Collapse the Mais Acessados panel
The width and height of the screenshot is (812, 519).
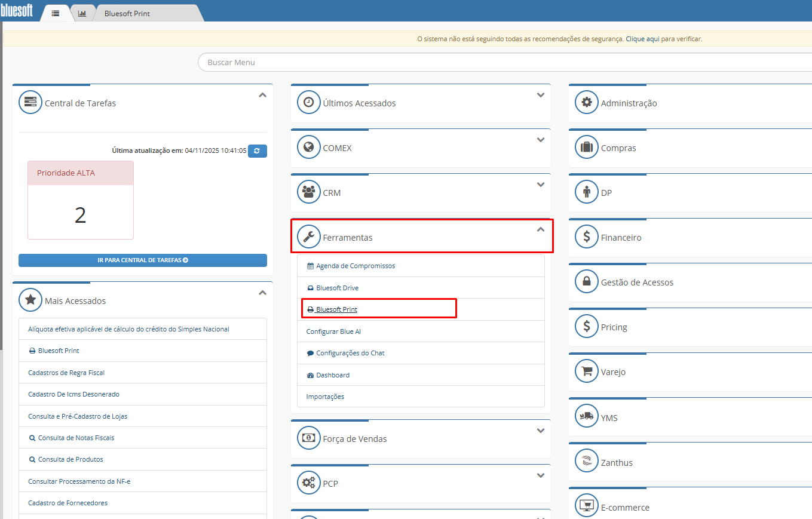coord(262,293)
